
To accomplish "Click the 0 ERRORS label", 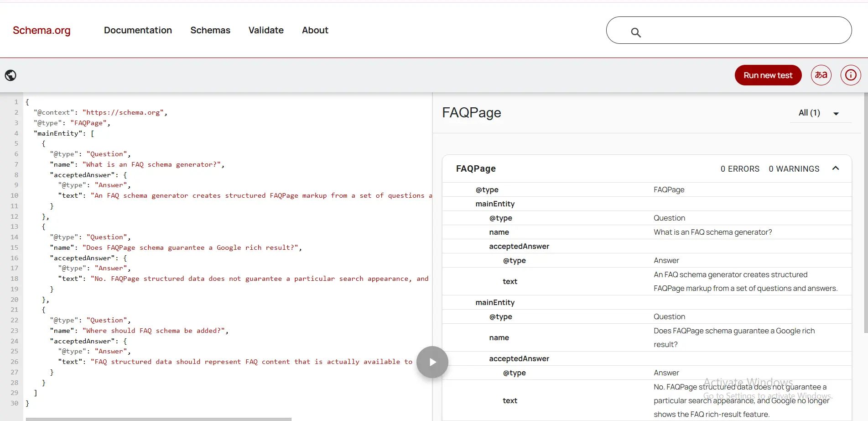I will [x=740, y=169].
